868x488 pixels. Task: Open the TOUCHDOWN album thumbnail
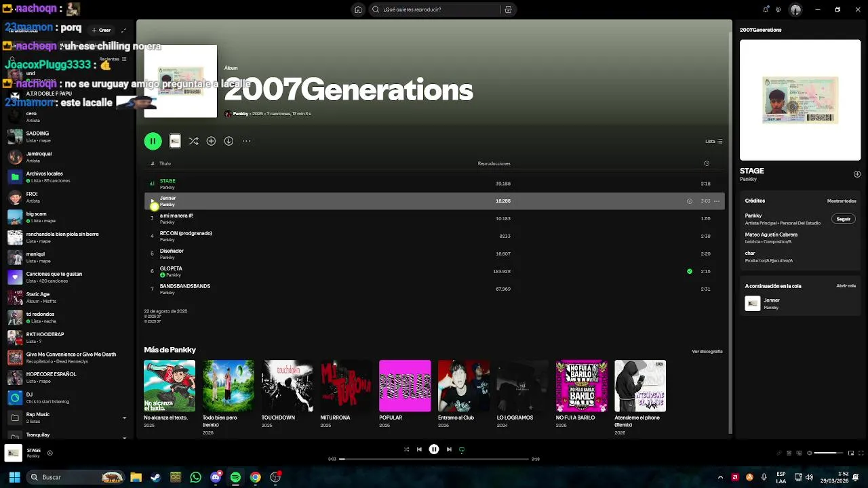[x=288, y=386]
